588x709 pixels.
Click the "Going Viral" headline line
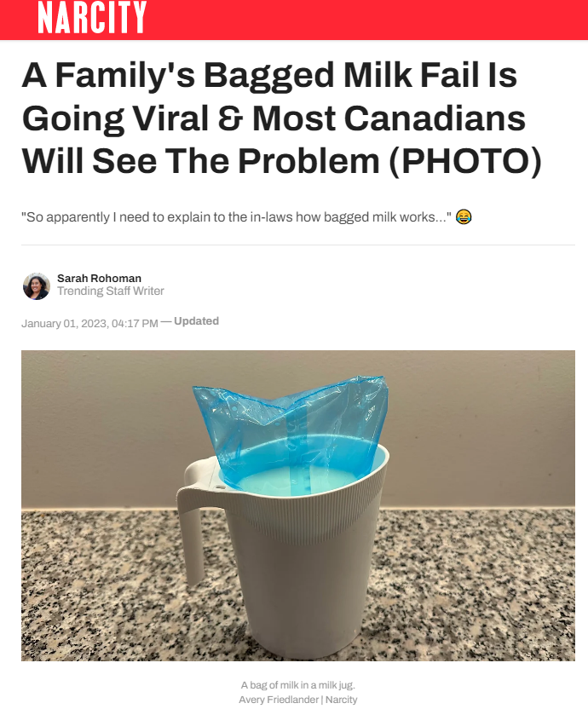(274, 118)
